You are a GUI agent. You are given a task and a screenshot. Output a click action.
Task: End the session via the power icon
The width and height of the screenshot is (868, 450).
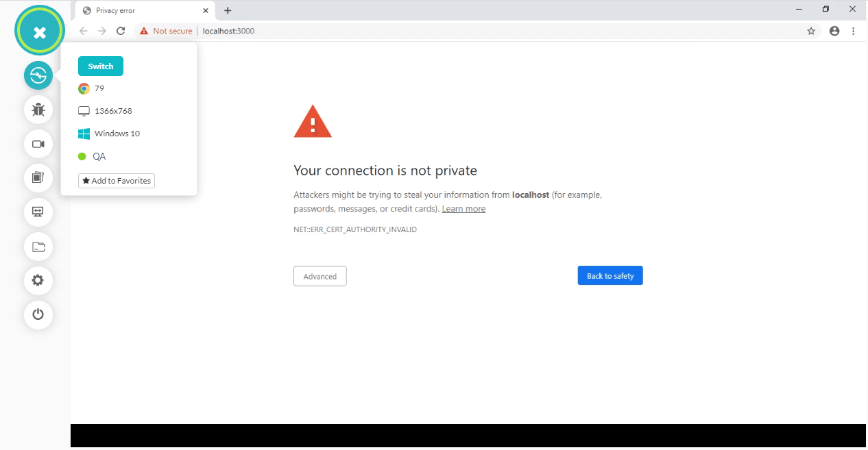tap(38, 314)
